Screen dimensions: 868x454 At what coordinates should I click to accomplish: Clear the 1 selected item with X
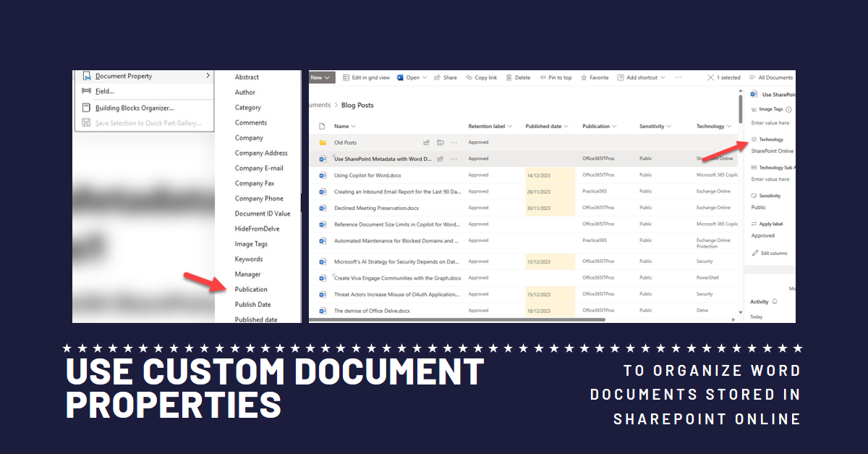pyautogui.click(x=711, y=77)
